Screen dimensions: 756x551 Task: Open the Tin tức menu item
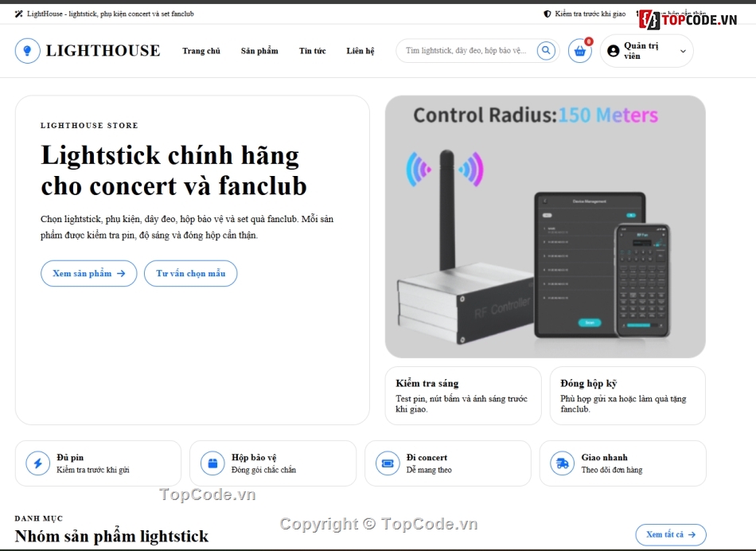[x=313, y=51]
